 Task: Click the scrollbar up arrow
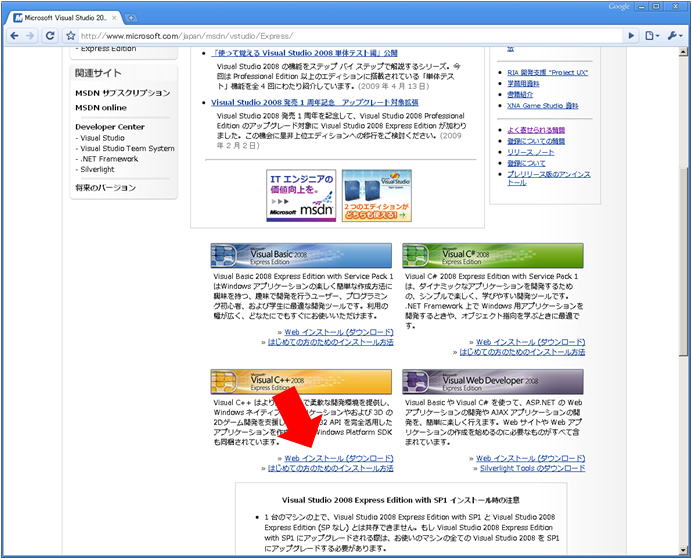click(684, 51)
